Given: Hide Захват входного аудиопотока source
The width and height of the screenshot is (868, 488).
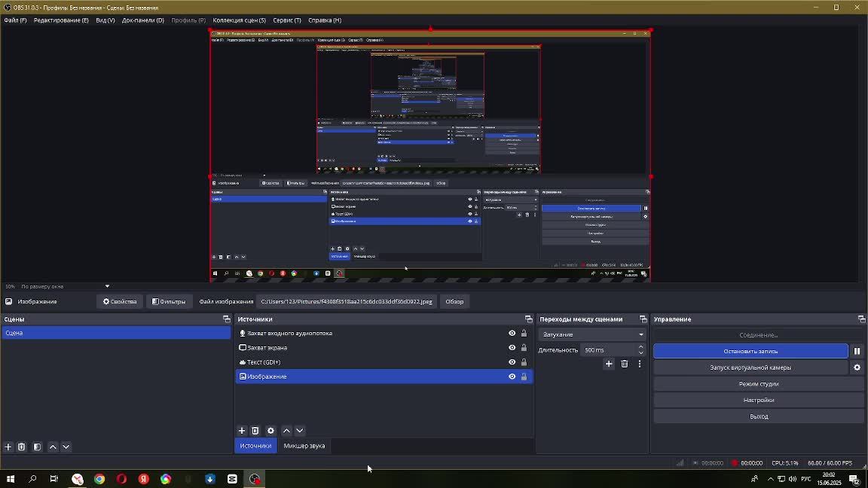Looking at the screenshot, I should tap(512, 333).
